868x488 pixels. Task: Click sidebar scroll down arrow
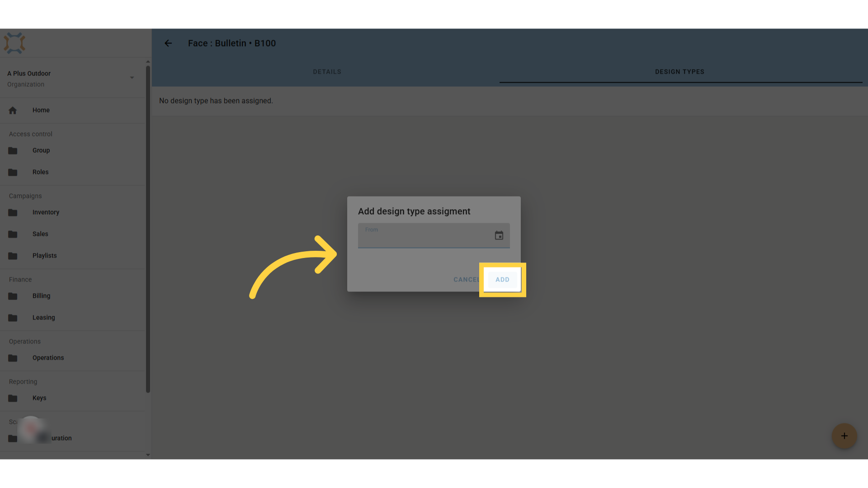click(x=148, y=455)
